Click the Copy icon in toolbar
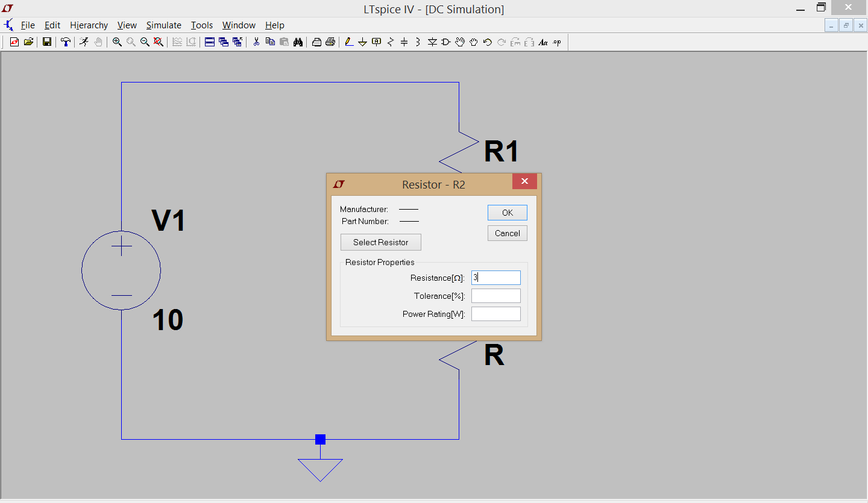 [x=270, y=42]
